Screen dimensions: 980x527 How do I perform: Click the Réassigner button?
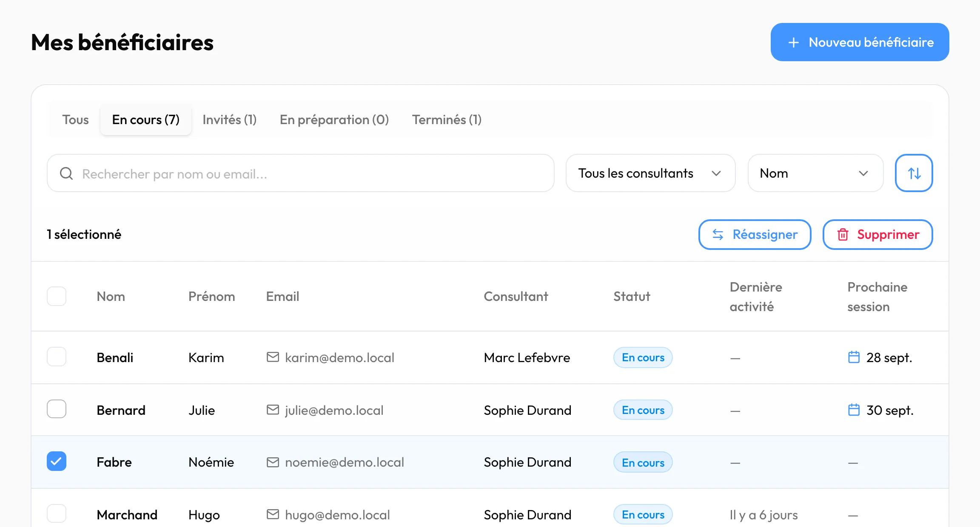click(755, 235)
